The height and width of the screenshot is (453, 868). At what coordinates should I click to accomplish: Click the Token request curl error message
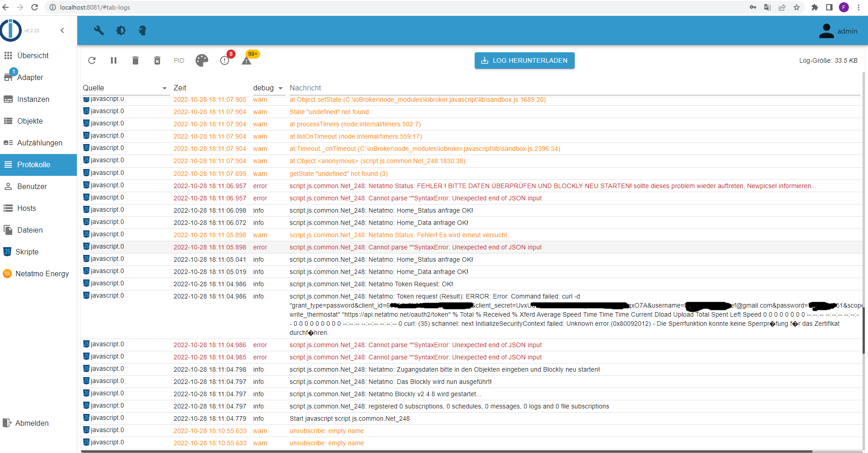[x=575, y=314]
